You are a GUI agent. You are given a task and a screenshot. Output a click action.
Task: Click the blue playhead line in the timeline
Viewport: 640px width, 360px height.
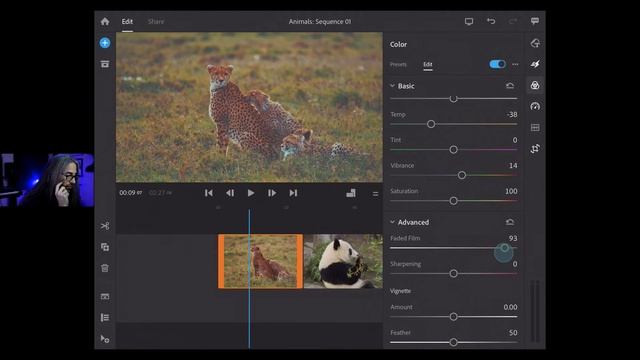249,279
